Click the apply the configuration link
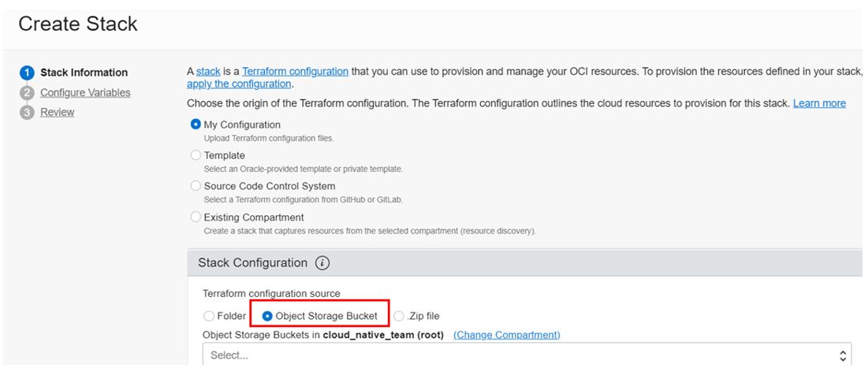This screenshot has height=390, width=868. tap(239, 84)
